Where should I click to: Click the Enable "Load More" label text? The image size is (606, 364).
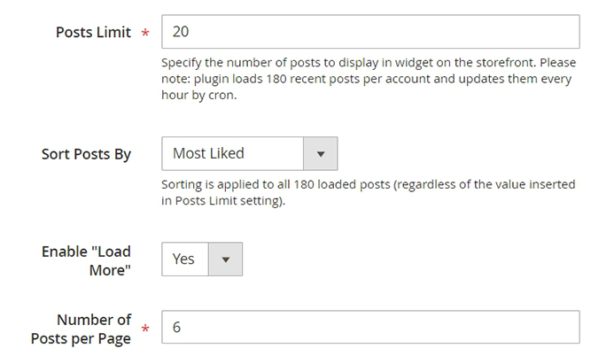[x=86, y=260]
